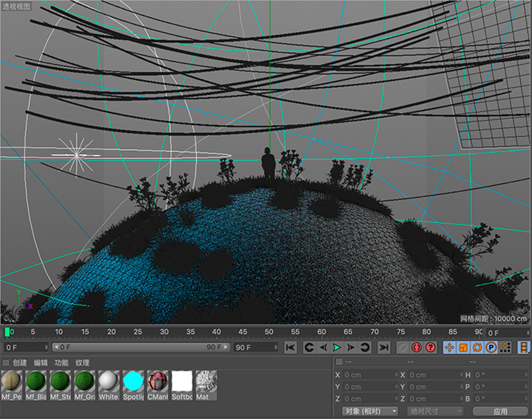Click the filmstrip timeline layout icon
Screen dimensions: 532x419
(524, 347)
